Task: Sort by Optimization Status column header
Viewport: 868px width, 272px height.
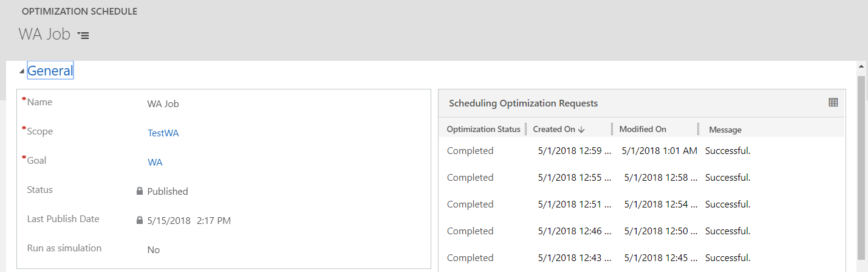Action: click(x=484, y=129)
